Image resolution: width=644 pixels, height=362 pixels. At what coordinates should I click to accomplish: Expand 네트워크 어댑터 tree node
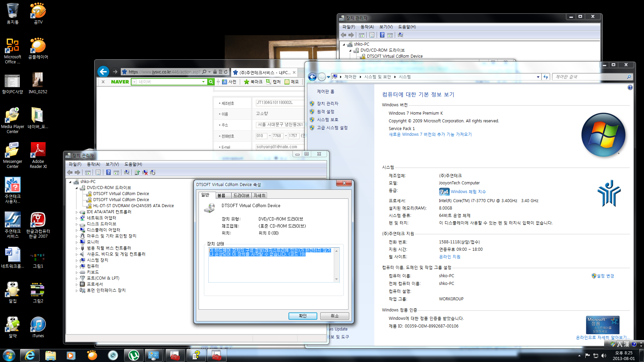click(x=76, y=218)
